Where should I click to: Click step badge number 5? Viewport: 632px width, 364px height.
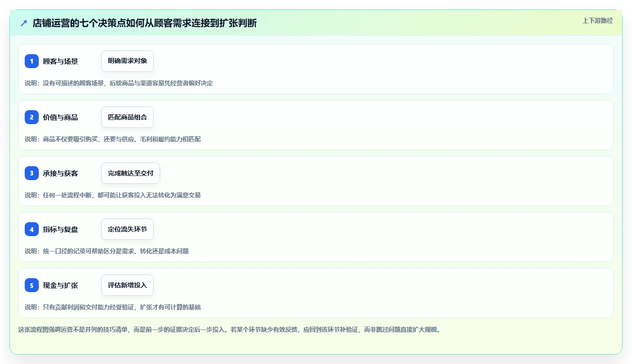(x=32, y=285)
